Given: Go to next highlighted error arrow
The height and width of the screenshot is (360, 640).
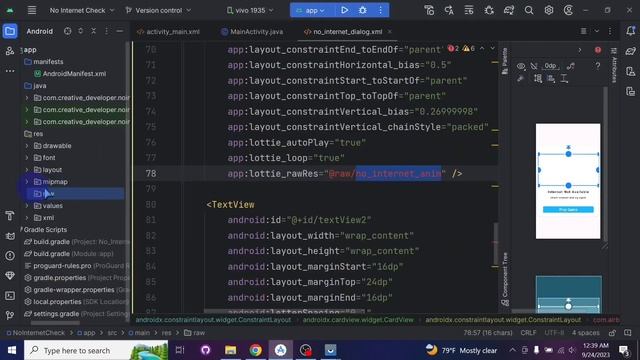Looking at the screenshot, I should tap(493, 49).
